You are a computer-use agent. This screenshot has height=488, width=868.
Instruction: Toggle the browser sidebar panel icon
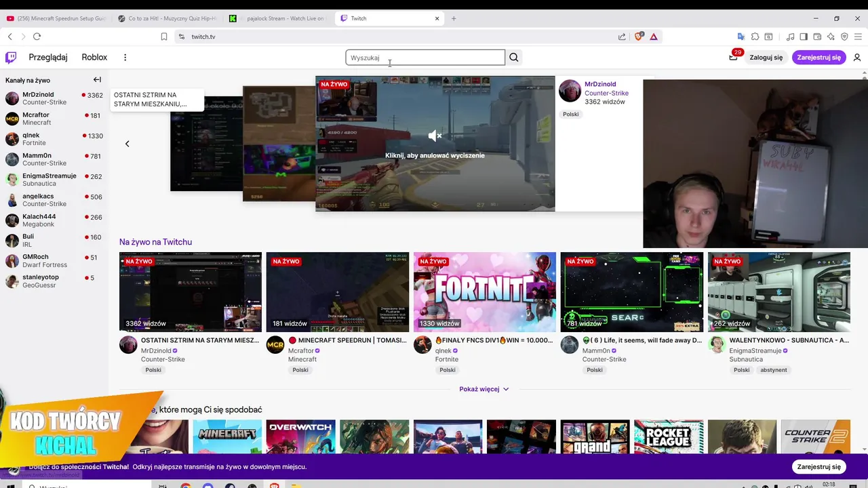tap(804, 37)
